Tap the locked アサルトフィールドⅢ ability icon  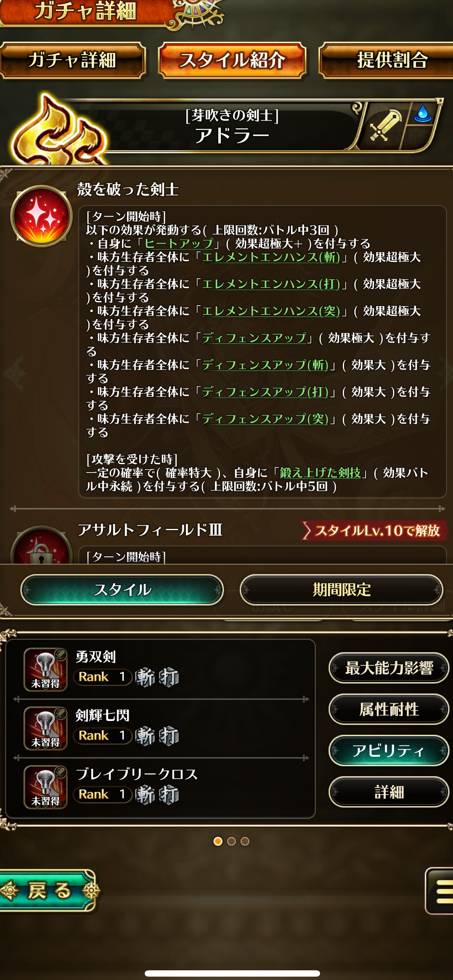(41, 545)
